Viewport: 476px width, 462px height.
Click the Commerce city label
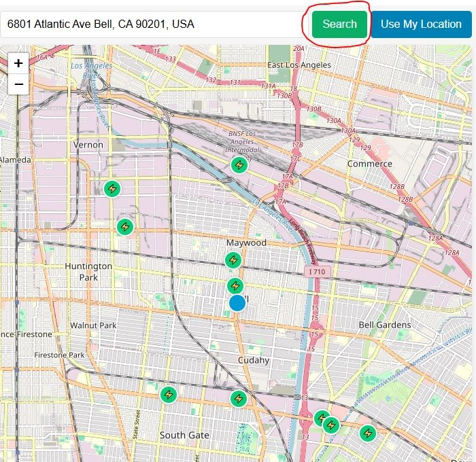point(370,164)
